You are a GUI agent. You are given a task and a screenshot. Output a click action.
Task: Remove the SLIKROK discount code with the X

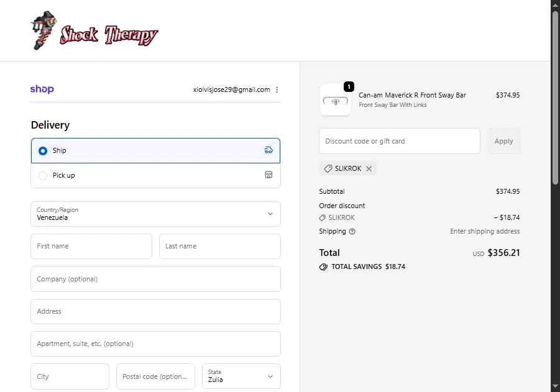coord(369,168)
